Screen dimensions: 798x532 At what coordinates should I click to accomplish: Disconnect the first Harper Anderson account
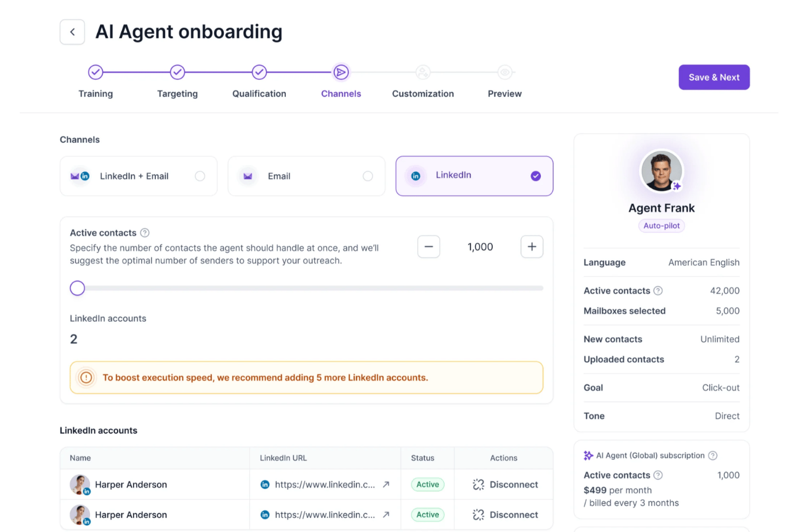pyautogui.click(x=505, y=485)
